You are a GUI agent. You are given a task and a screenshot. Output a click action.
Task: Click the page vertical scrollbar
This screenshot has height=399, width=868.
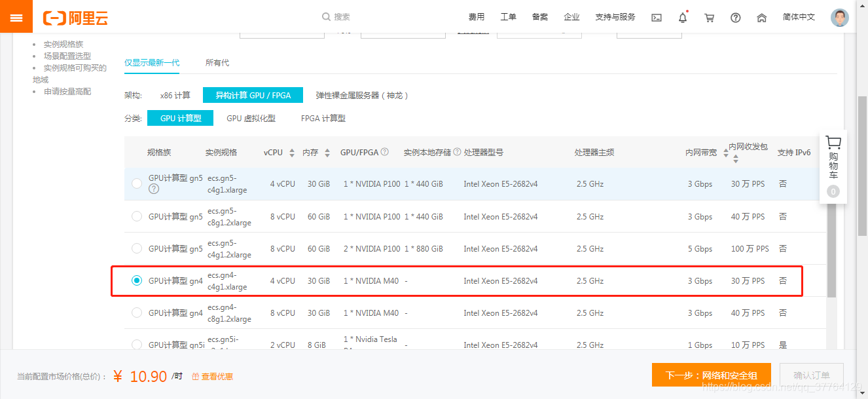coord(863,166)
